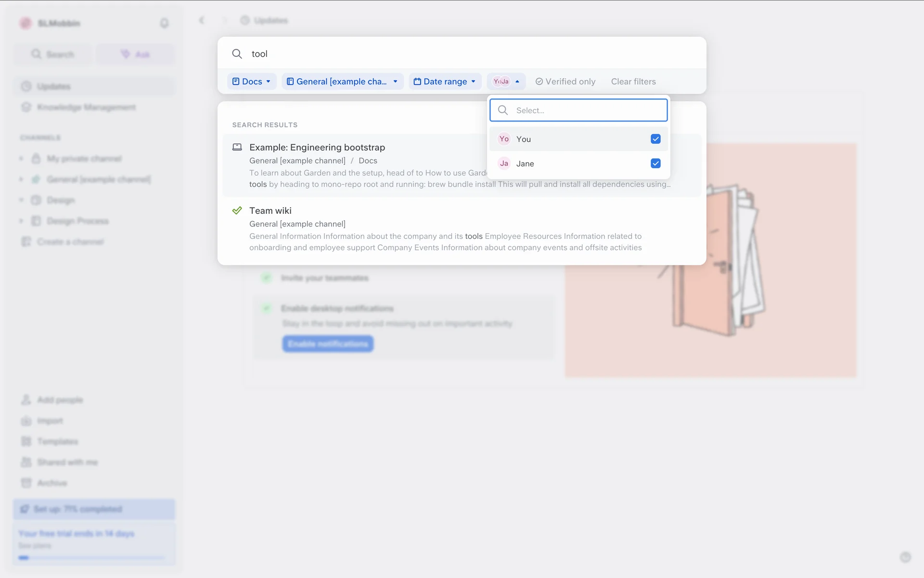
Task: Click the notification bell icon in sidebar
Action: coord(164,23)
